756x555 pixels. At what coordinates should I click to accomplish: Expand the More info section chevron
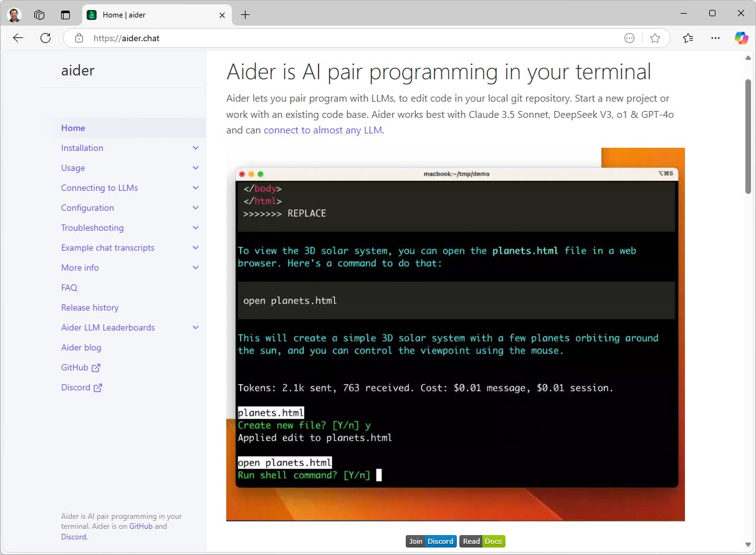196,268
